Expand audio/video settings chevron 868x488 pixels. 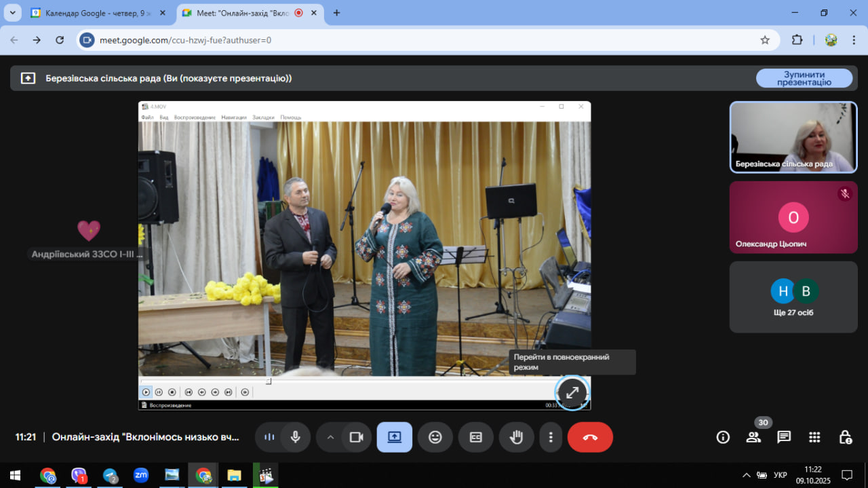click(330, 437)
